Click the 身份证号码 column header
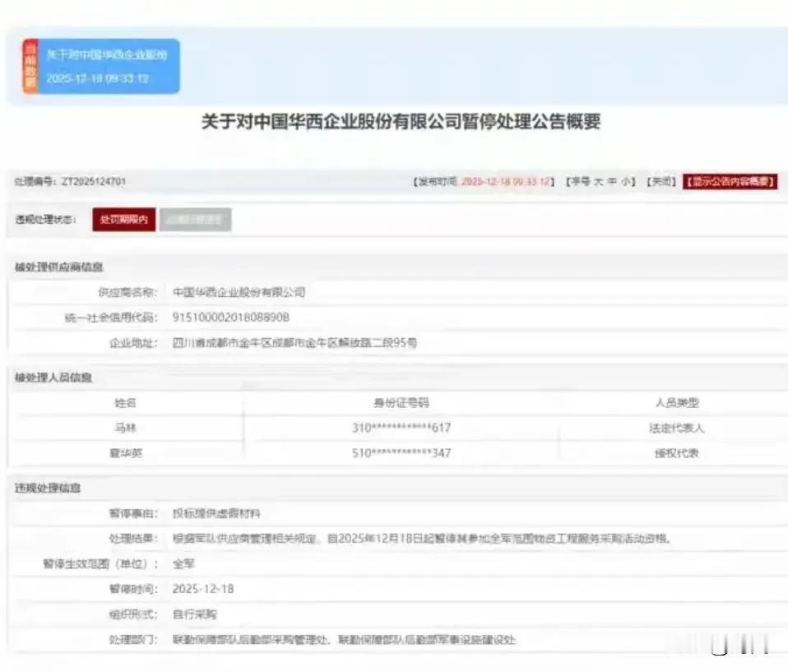788x672 pixels. (401, 402)
